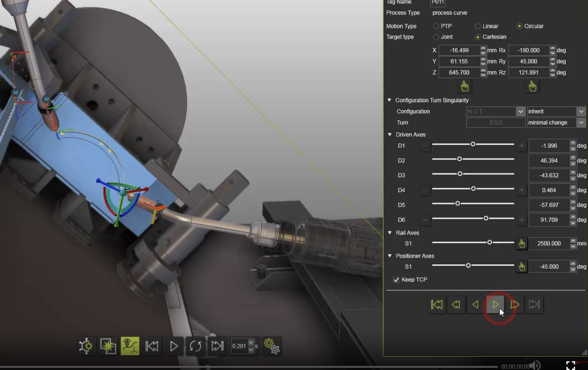The width and height of the screenshot is (588, 370).
Task: Choose Joint target type
Action: 436,37
